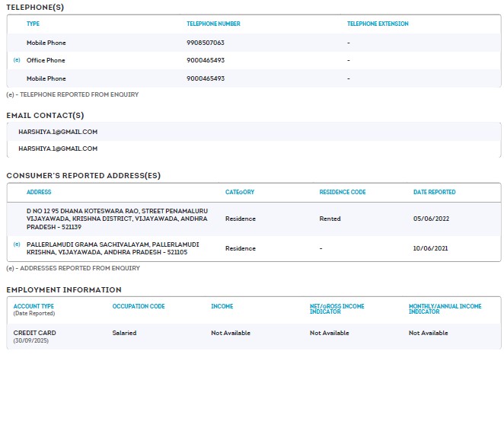Image resolution: width=504 pixels, height=428 pixels.
Task: Select the reported date 10/06/2021
Action: coord(431,248)
